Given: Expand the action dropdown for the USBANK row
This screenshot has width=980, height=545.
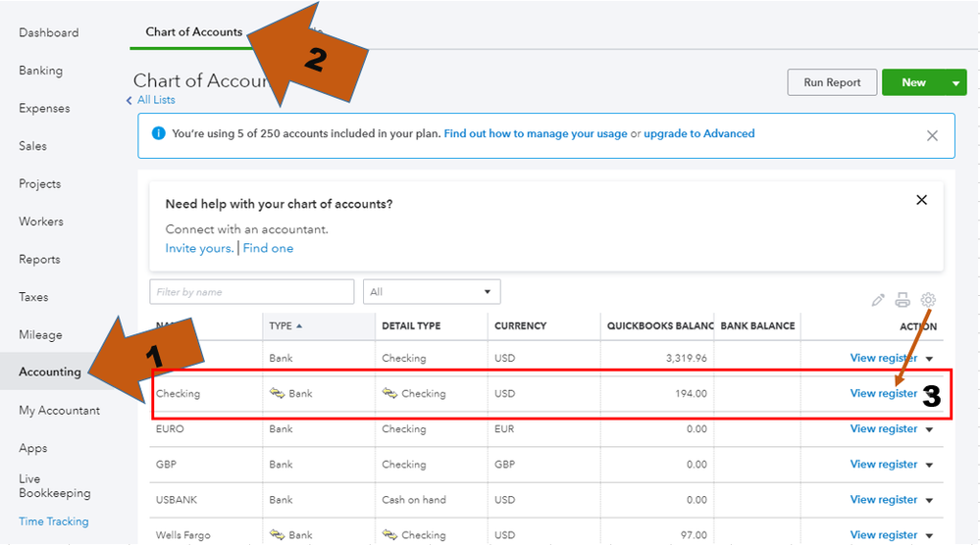Looking at the screenshot, I should coord(929,501).
